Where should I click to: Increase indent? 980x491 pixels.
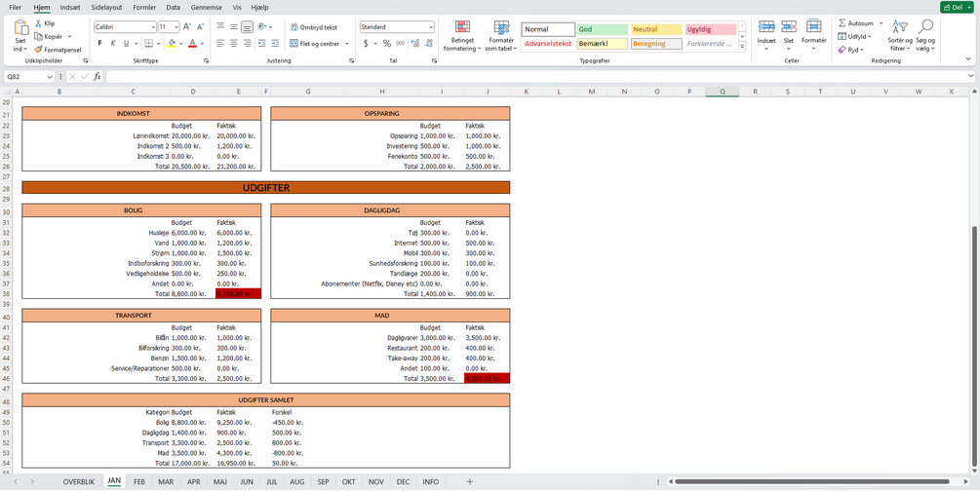tap(275, 43)
